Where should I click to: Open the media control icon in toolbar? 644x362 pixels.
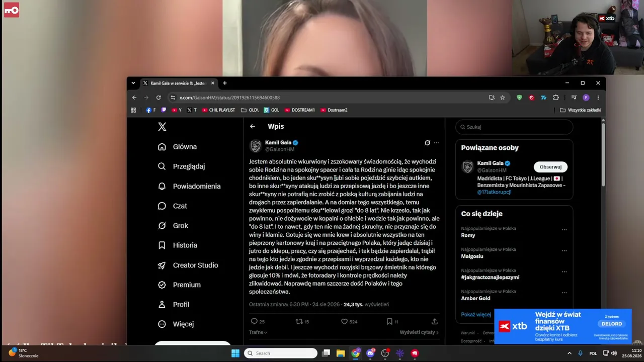(574, 98)
